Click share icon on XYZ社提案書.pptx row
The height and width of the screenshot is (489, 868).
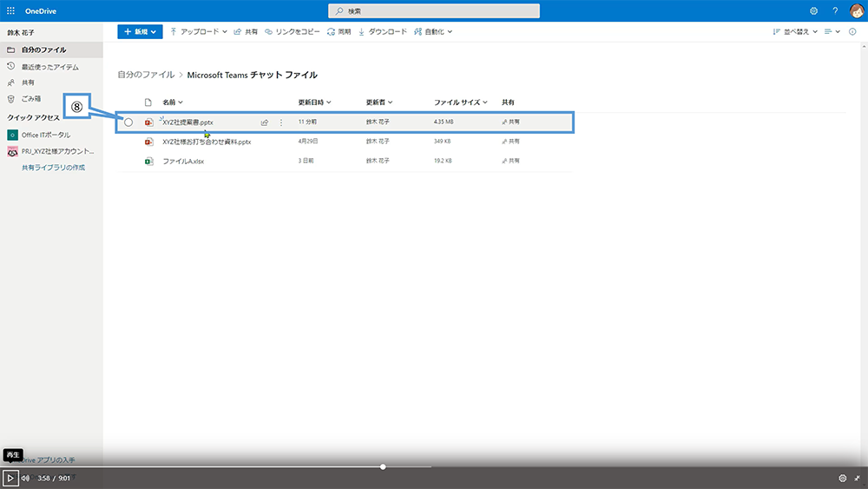click(265, 122)
